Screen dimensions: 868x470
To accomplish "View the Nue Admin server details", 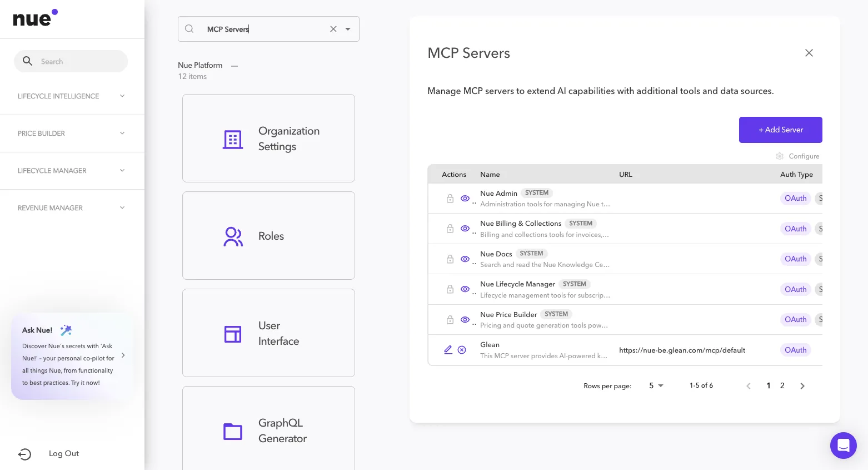I will pos(465,199).
